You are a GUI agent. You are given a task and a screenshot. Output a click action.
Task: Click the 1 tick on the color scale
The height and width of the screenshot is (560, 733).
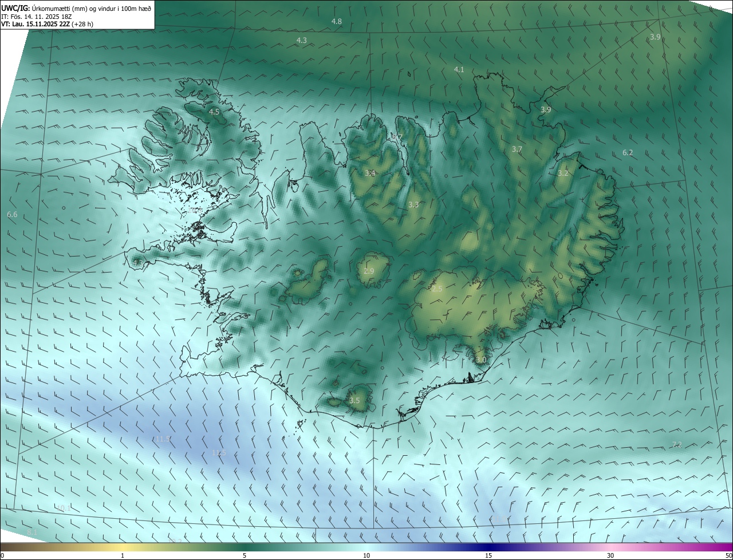123,555
